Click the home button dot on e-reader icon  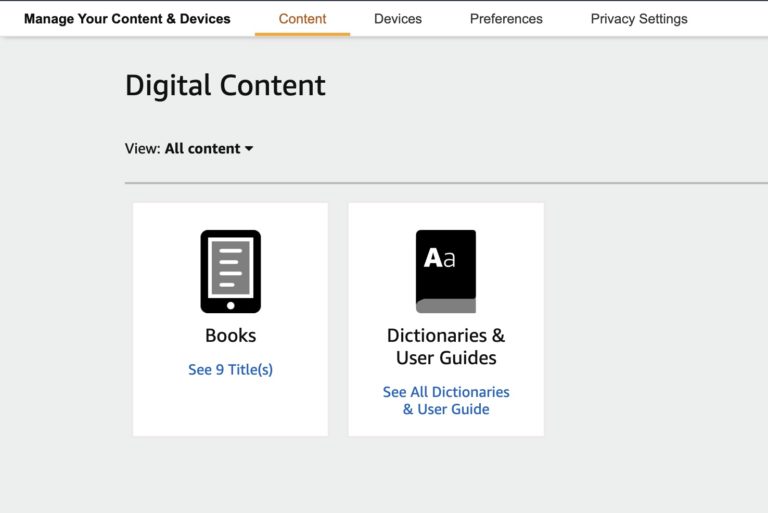point(230,304)
